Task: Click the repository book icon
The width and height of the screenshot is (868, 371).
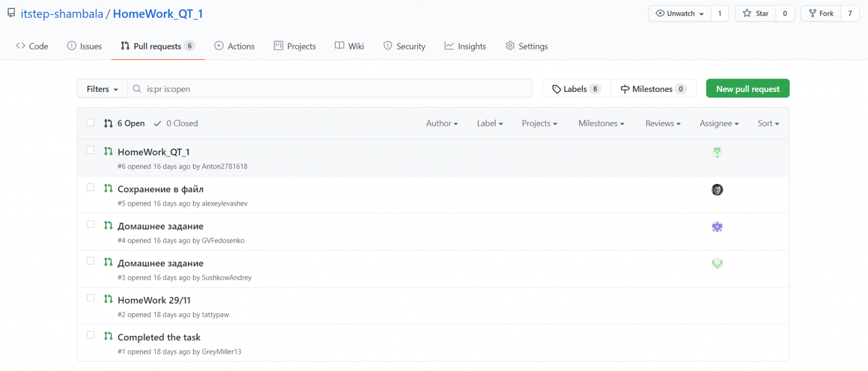Action: coord(11,13)
